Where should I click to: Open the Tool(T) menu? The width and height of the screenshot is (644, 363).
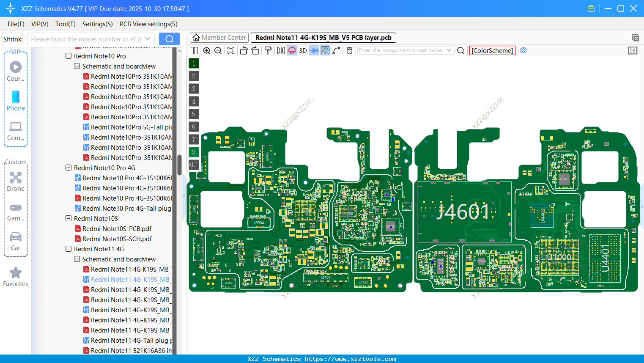point(66,24)
